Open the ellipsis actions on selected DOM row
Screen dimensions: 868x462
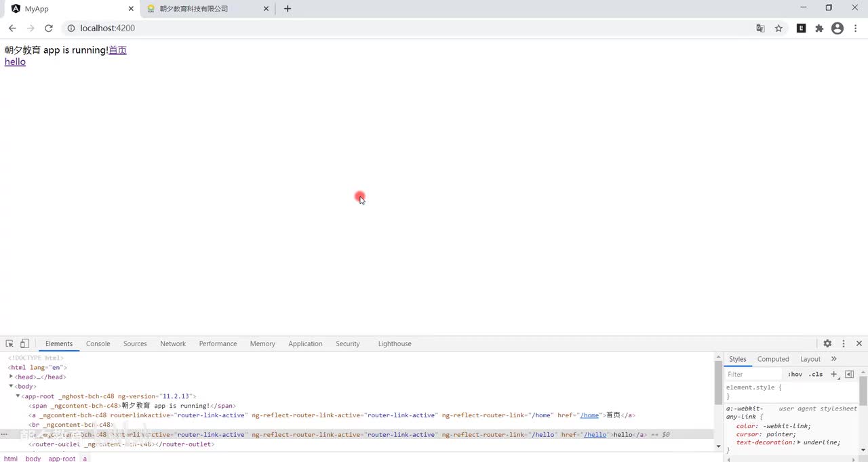click(5, 434)
